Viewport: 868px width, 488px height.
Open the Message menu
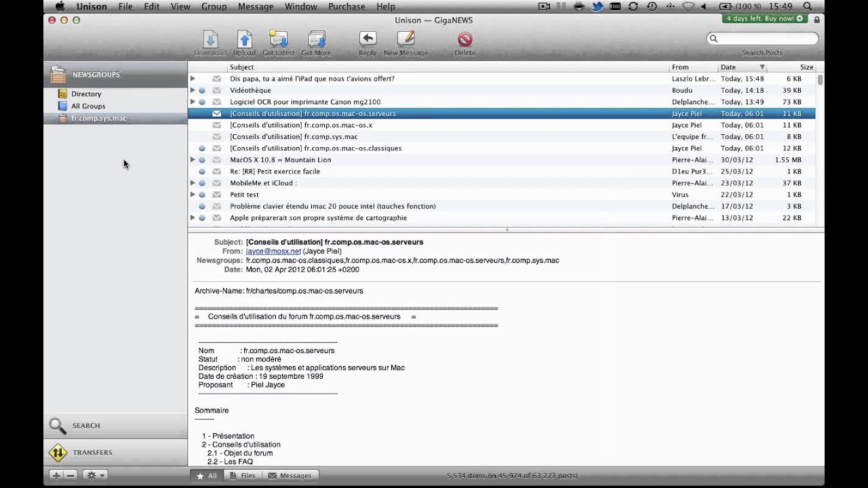256,6
